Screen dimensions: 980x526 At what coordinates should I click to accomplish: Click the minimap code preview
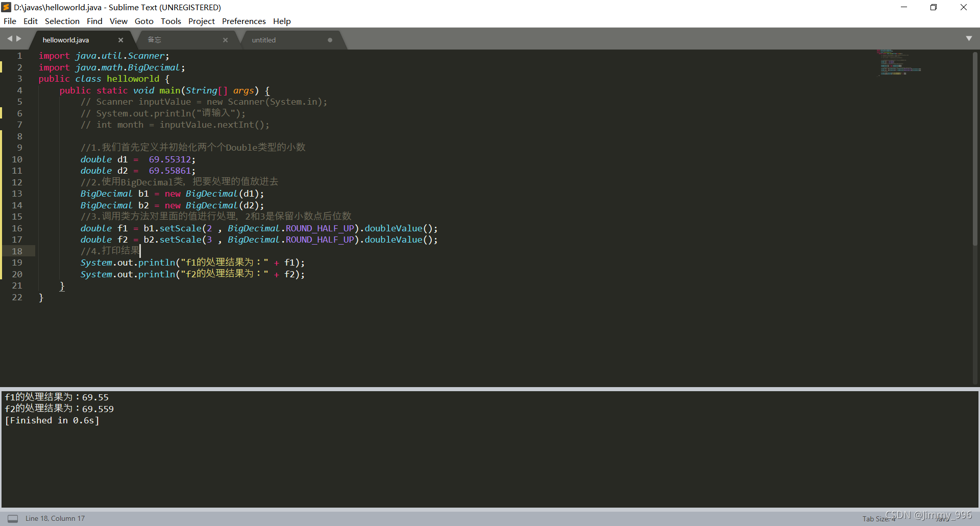point(898,62)
